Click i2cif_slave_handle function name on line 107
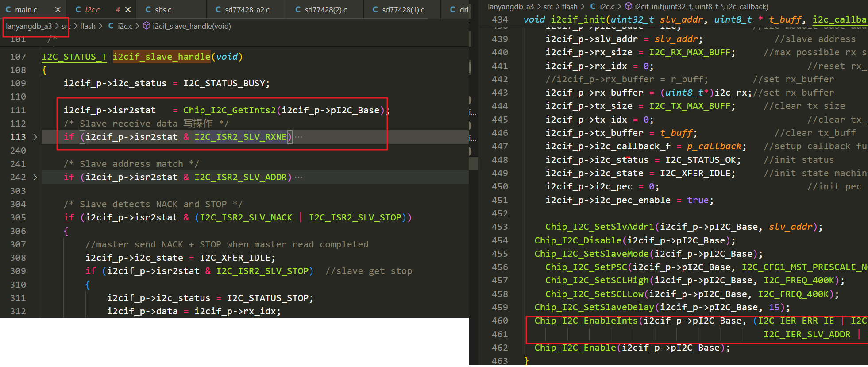Screen dimensions: 868x367 point(162,57)
